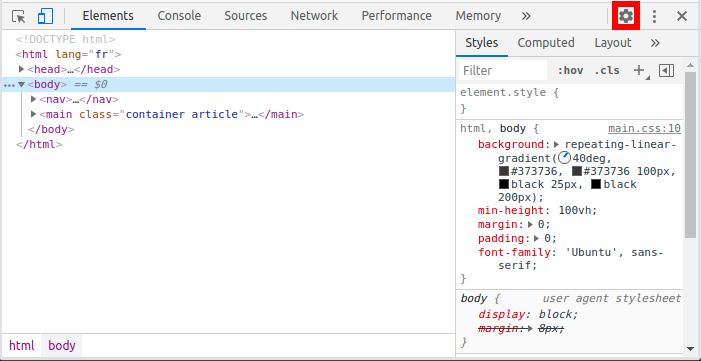Click the element.style rule selector
This screenshot has height=361, width=701.
coord(503,93)
